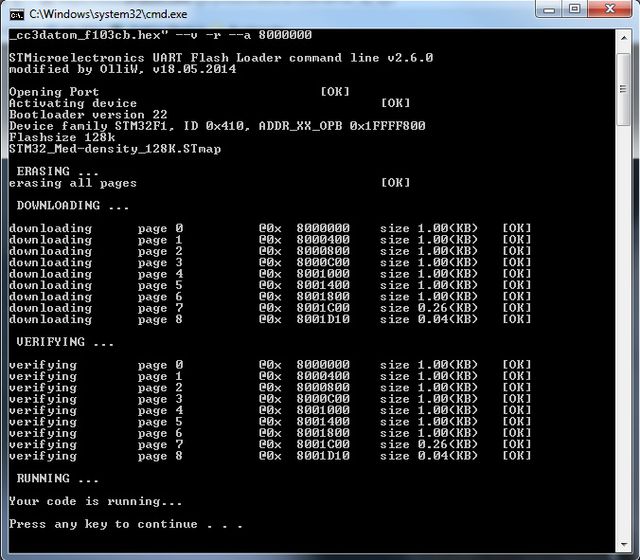Viewport: 640px width, 560px height.
Task: Click the 'RUNNING ...' section header
Action: tap(57, 478)
